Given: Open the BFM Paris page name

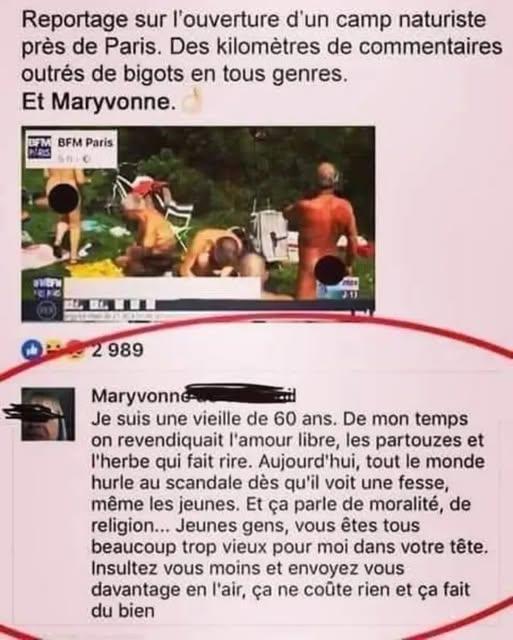Looking at the screenshot, I should coord(85,142).
